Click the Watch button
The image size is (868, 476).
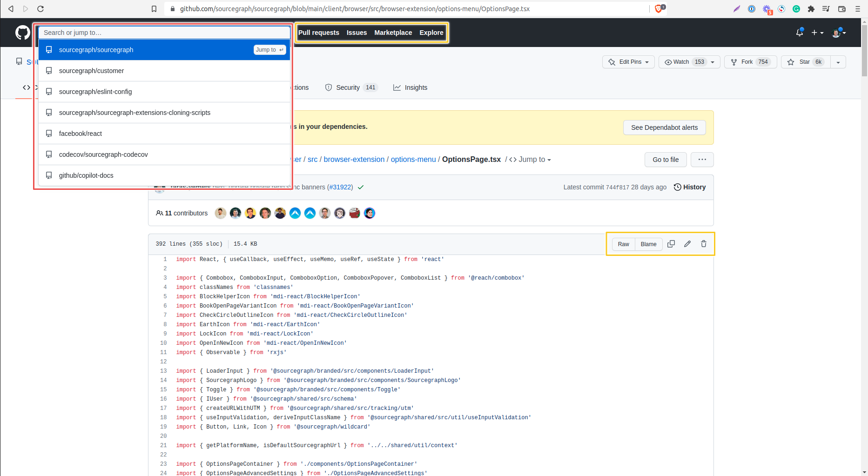[x=689, y=62]
